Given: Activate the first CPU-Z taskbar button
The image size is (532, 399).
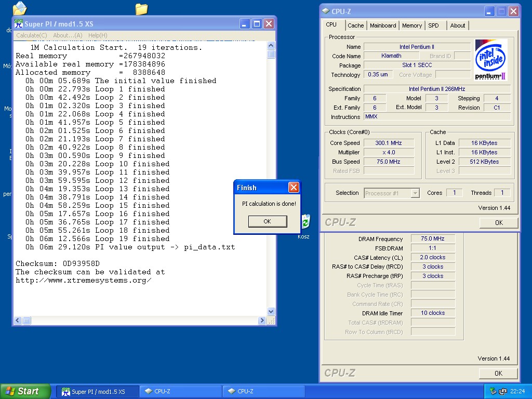Looking at the screenshot, I should (x=180, y=392).
